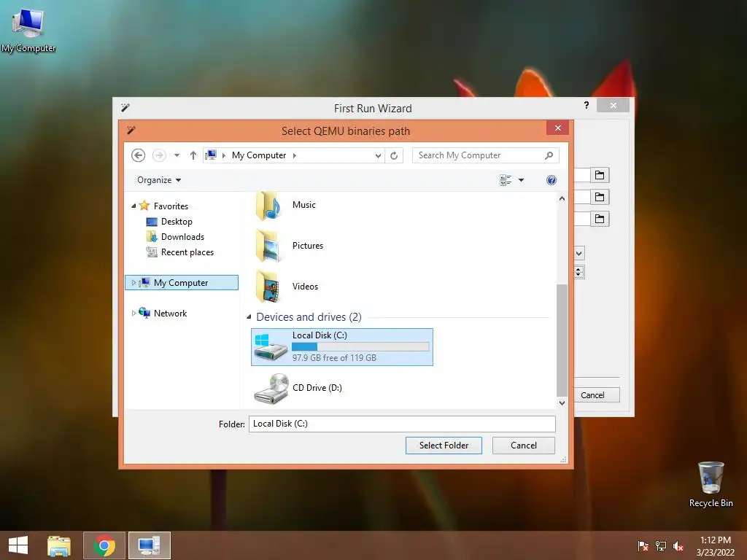Click the search magnifier icon

point(549,155)
